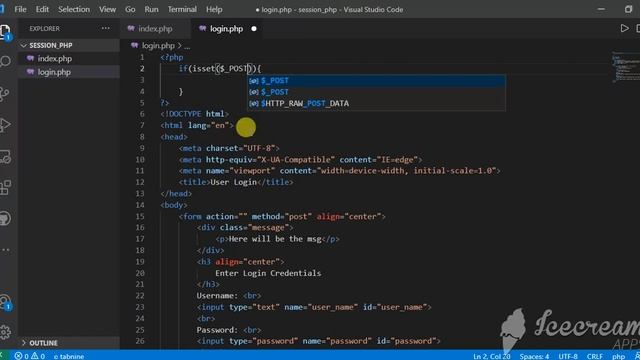Screen dimensions: 640x360
Task: Choose the second $_POST autocomplete suggestion
Action: [376, 92]
